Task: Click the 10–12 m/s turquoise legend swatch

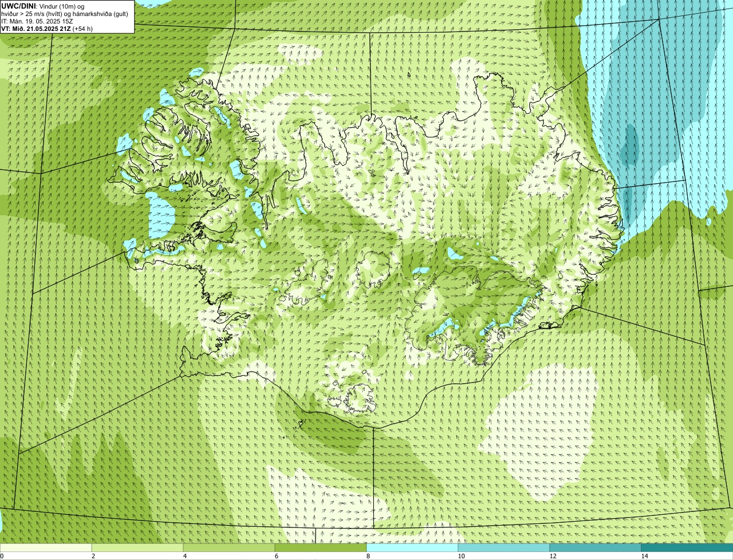Action: 504,547
